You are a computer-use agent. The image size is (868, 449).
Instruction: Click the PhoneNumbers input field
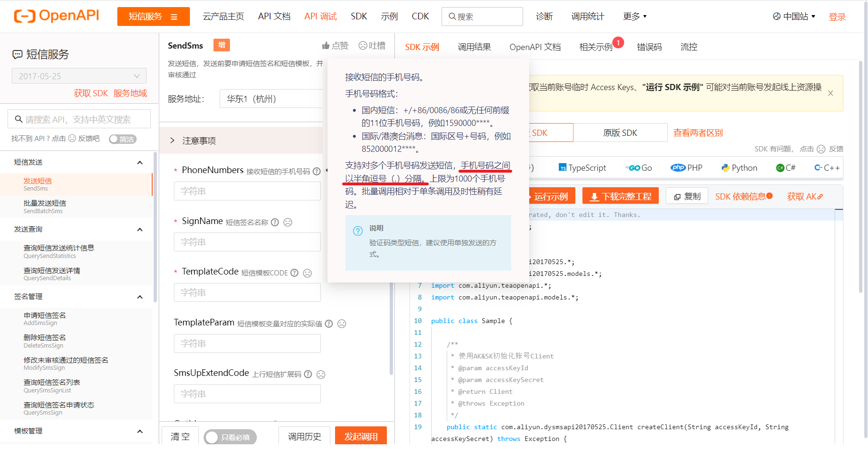247,191
